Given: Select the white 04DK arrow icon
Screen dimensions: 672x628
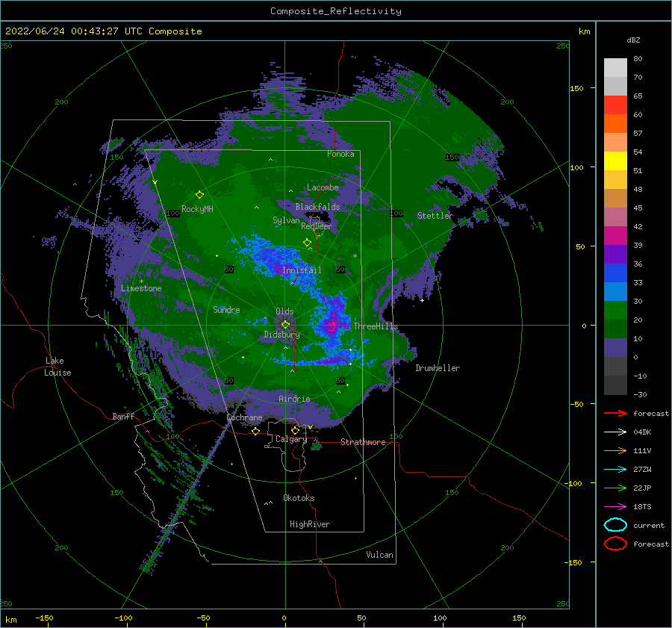Looking at the screenshot, I should click(615, 432).
